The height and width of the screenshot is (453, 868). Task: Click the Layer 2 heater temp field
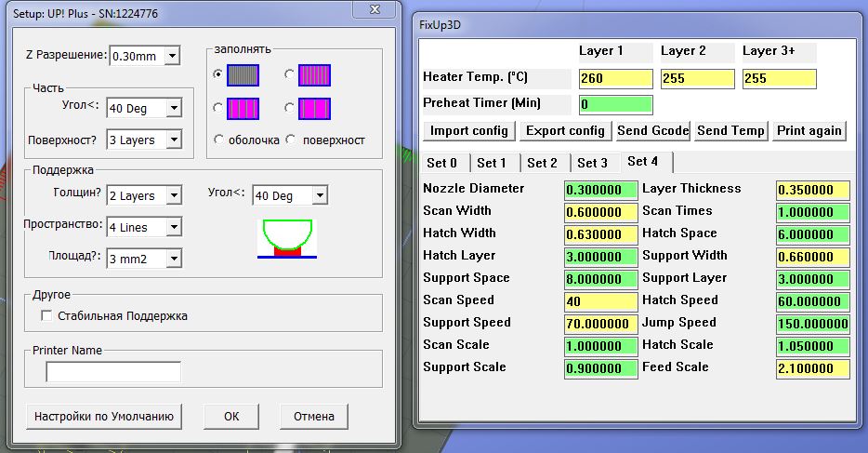pos(698,79)
